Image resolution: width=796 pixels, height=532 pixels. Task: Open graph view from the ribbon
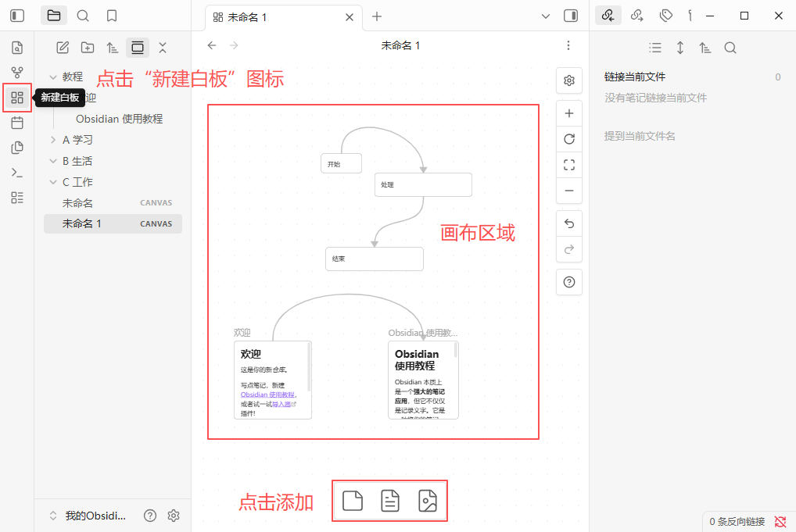tap(17, 73)
